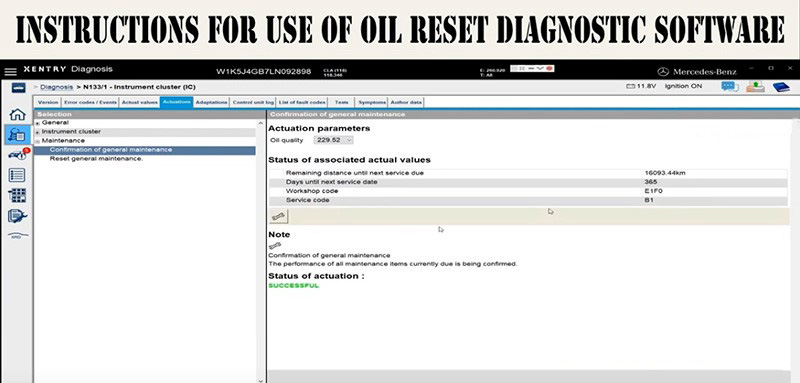The height and width of the screenshot is (383, 800).
Task: Open the Adaptations tab
Action: 211,103
